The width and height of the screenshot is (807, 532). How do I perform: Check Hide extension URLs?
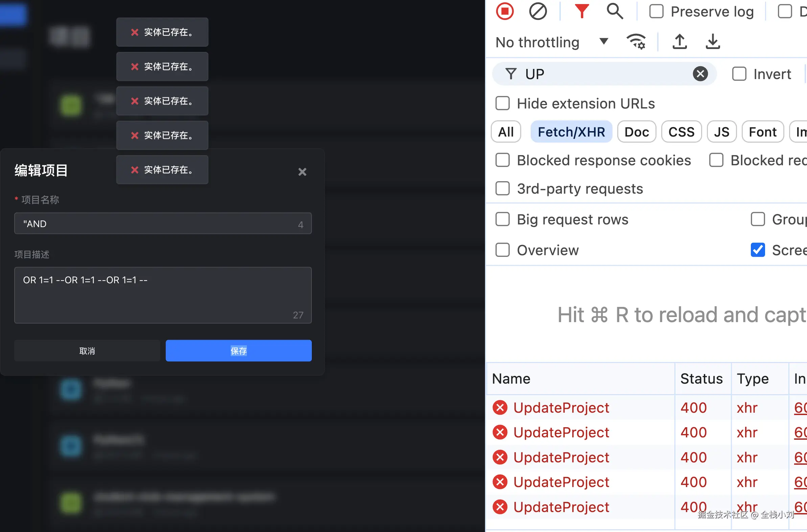coord(503,103)
